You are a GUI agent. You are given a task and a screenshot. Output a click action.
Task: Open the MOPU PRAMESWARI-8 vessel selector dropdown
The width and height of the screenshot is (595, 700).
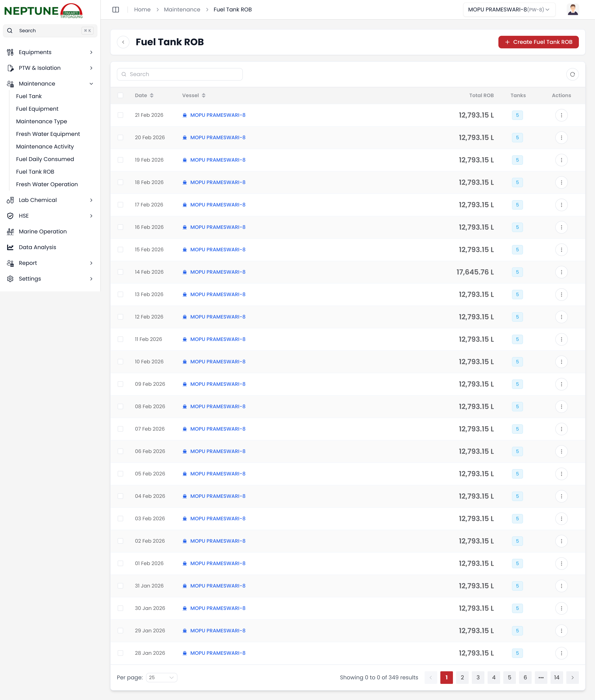pyautogui.click(x=509, y=9)
